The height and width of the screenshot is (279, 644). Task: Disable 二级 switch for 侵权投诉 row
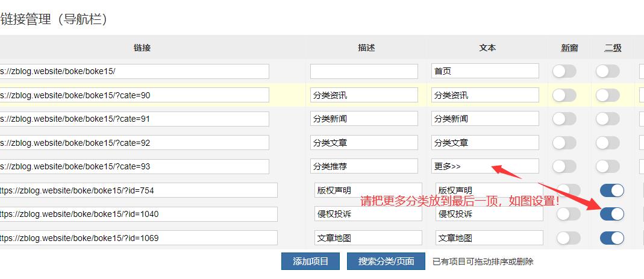[x=612, y=214]
